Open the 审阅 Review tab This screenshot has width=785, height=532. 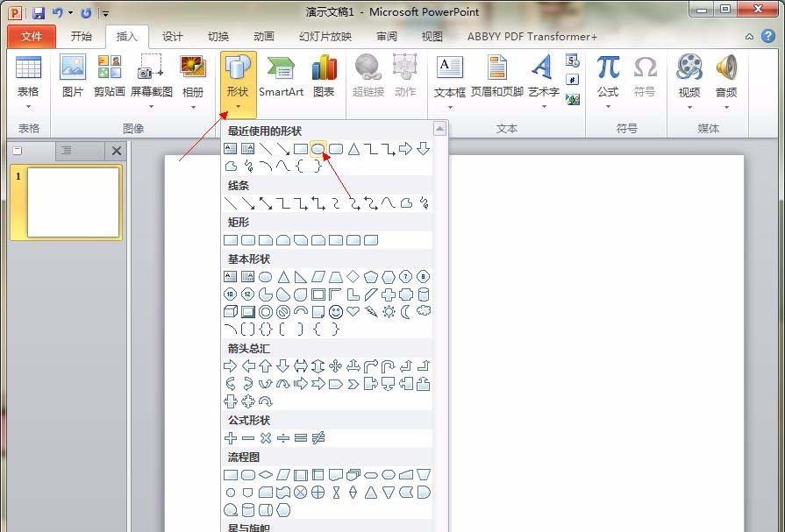387,37
